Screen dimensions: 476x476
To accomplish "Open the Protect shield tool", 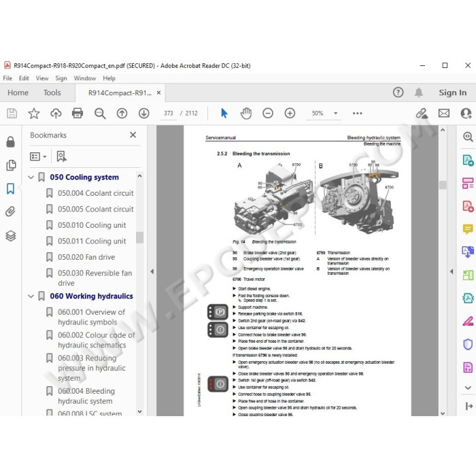I will (468, 344).
